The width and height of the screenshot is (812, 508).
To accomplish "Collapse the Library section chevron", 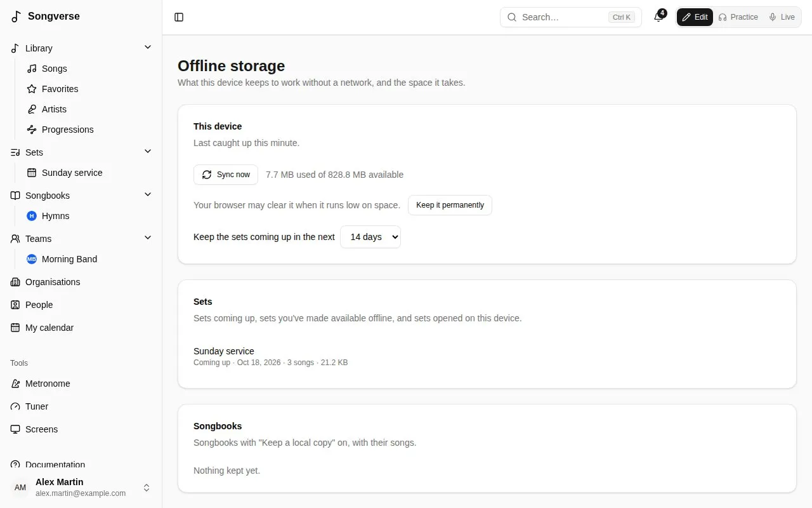I will pos(148,48).
